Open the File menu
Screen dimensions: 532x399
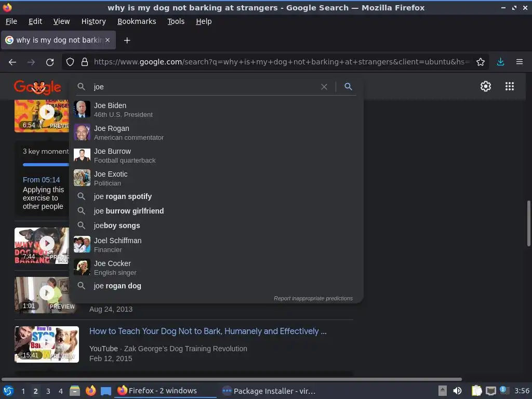[x=11, y=21]
